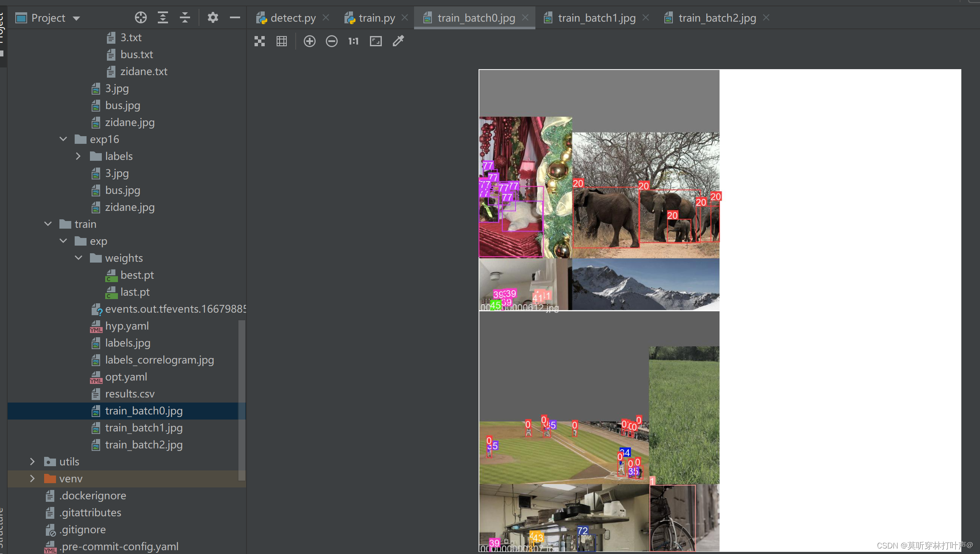Close the detect.py tab
Image resolution: width=980 pixels, height=554 pixels.
point(326,18)
